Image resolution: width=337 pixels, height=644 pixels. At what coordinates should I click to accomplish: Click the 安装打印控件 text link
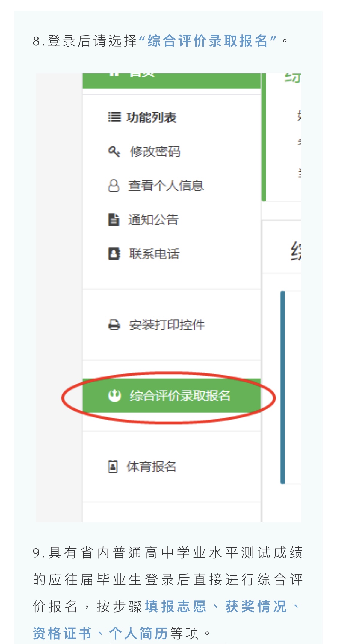(167, 325)
